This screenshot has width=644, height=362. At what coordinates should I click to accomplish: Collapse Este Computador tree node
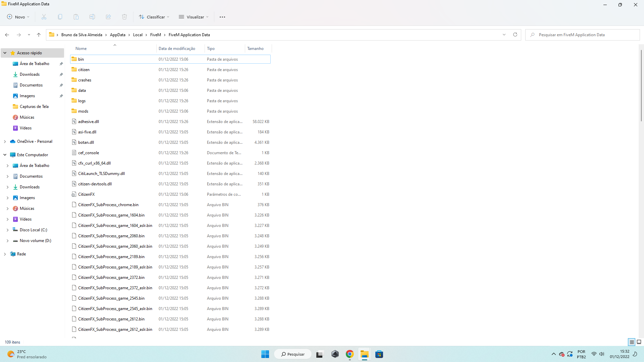pyautogui.click(x=5, y=155)
